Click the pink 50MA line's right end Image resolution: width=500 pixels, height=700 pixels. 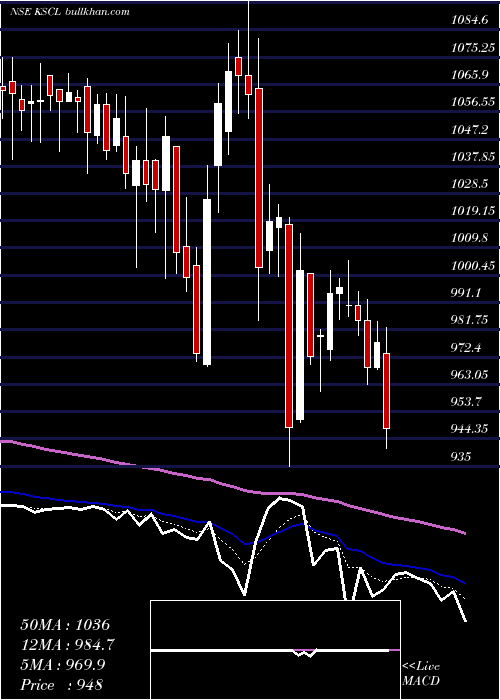[464, 533]
